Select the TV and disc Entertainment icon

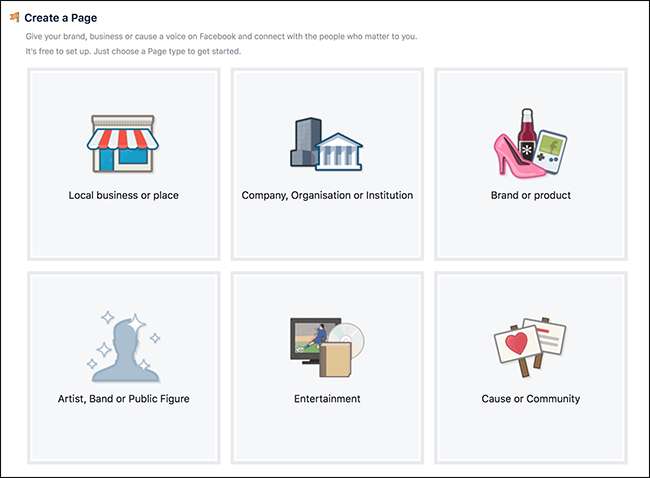[327, 347]
